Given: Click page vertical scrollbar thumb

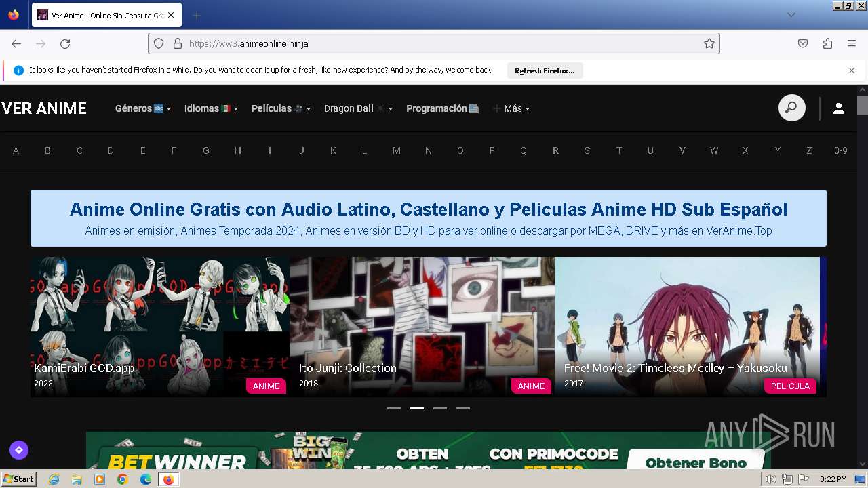Looking at the screenshot, I should point(862,106).
